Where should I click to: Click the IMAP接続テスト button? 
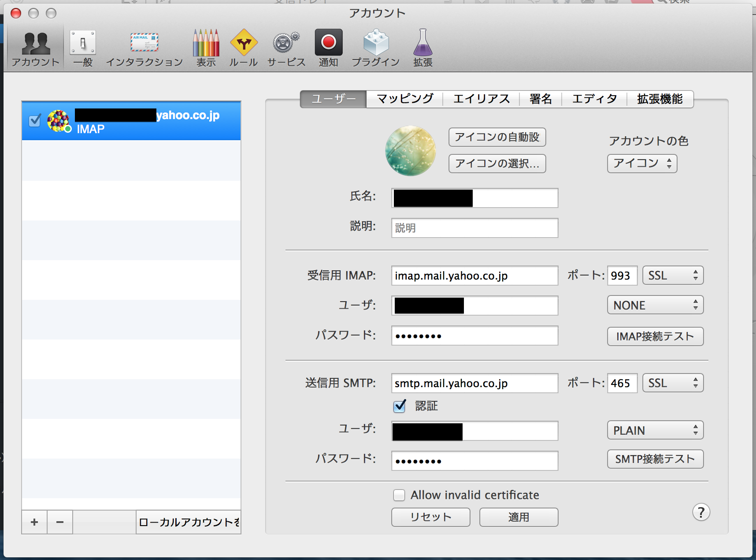tap(655, 336)
